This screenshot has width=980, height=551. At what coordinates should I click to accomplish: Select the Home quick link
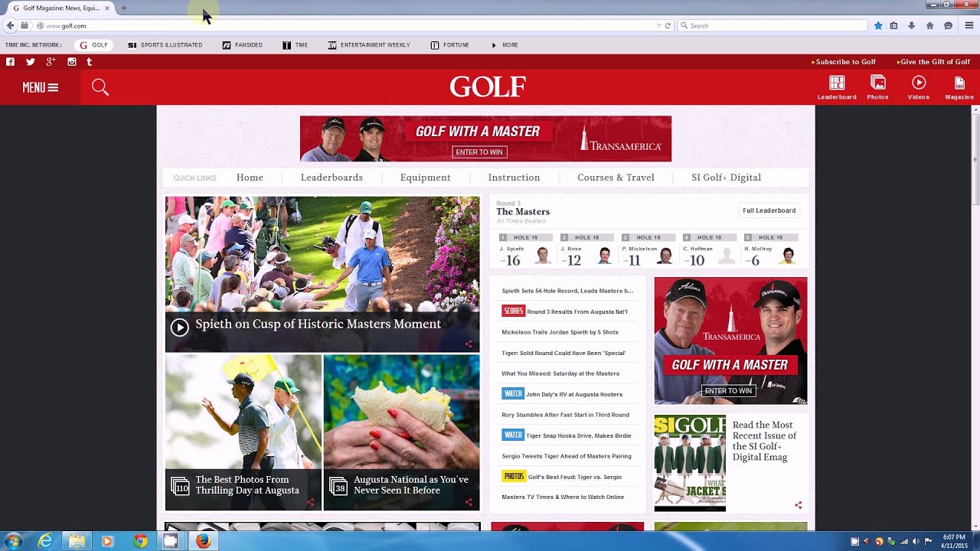click(x=250, y=178)
